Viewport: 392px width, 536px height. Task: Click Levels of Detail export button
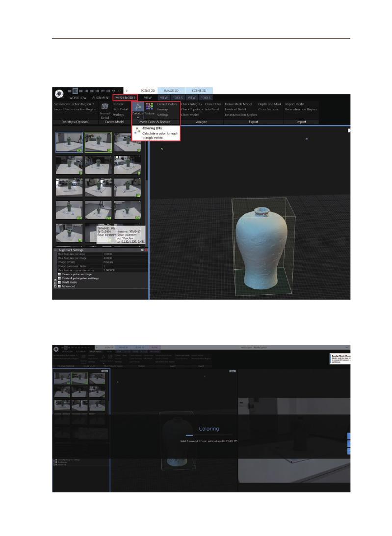[235, 109]
